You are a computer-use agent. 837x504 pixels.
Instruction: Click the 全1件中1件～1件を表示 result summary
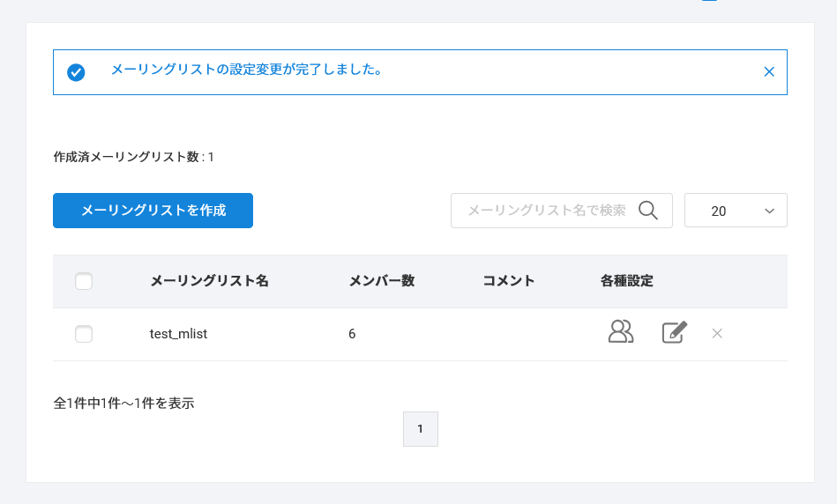pyautogui.click(x=123, y=403)
